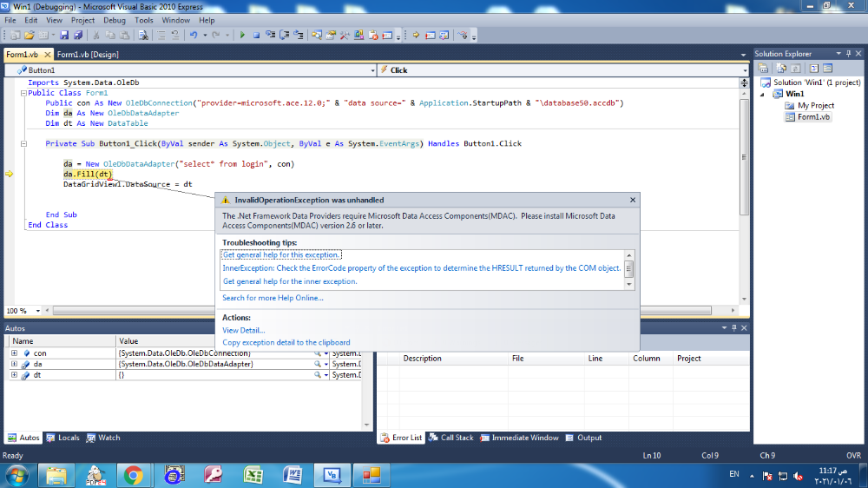Expand the da variable in Autos
This screenshot has height=488, width=868.
tap(15, 364)
